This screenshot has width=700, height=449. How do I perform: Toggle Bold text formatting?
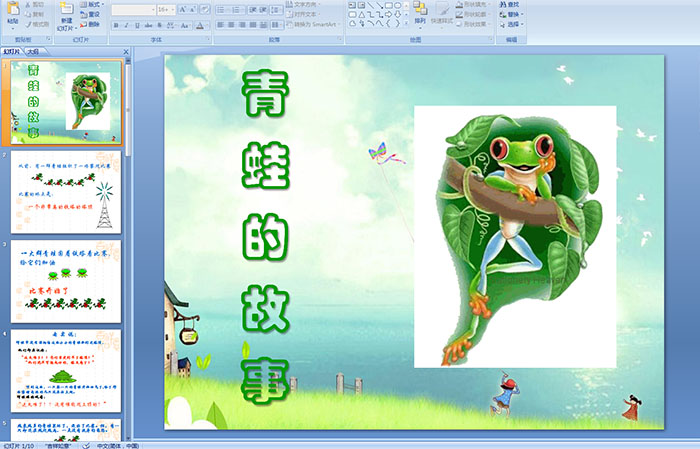click(x=114, y=24)
